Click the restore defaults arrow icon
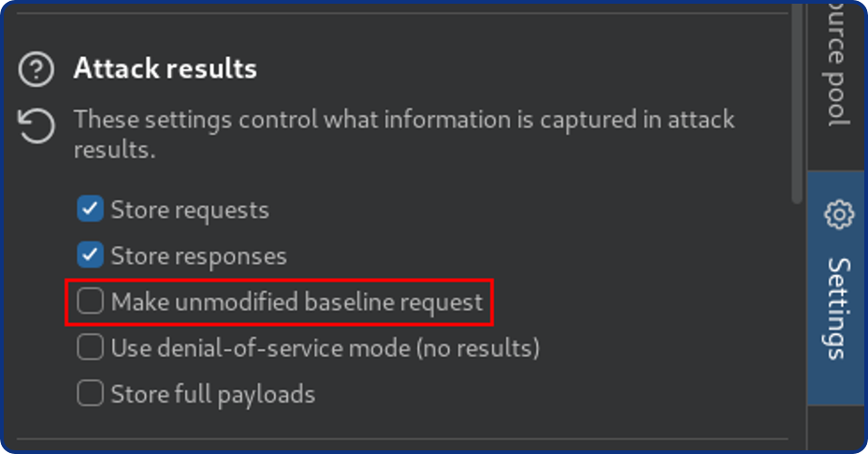Image resolution: width=868 pixels, height=454 pixels. [36, 127]
